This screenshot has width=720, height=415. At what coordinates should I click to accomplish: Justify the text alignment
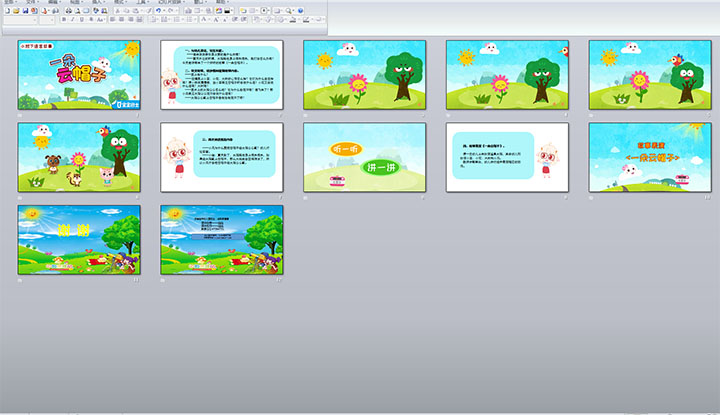[139, 20]
